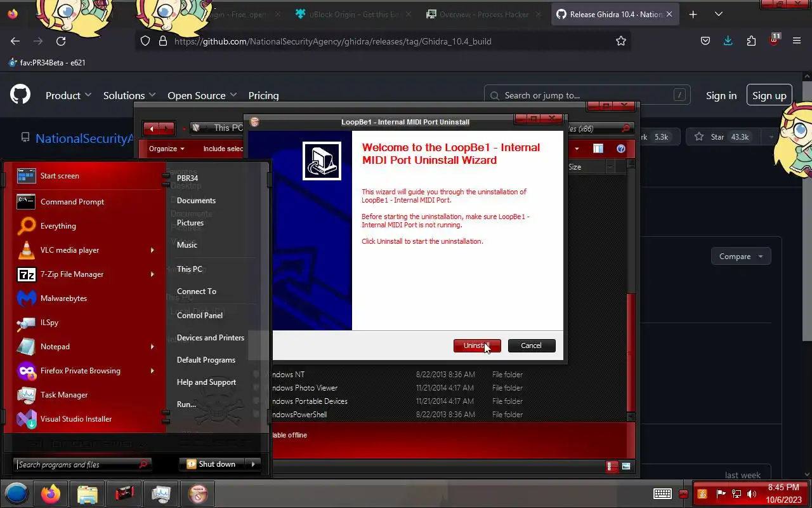Click the Shut down button
Viewport: 812px width, 508px height.
tap(212, 464)
